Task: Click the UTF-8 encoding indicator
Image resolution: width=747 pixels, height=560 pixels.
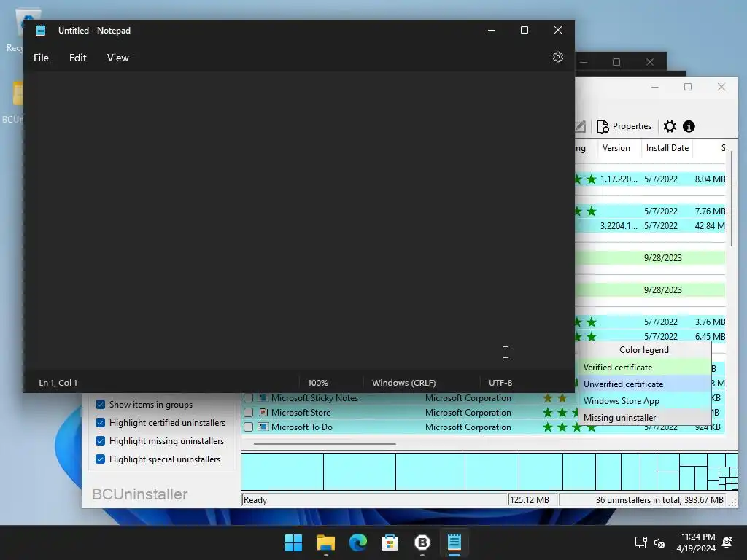Action: click(500, 383)
